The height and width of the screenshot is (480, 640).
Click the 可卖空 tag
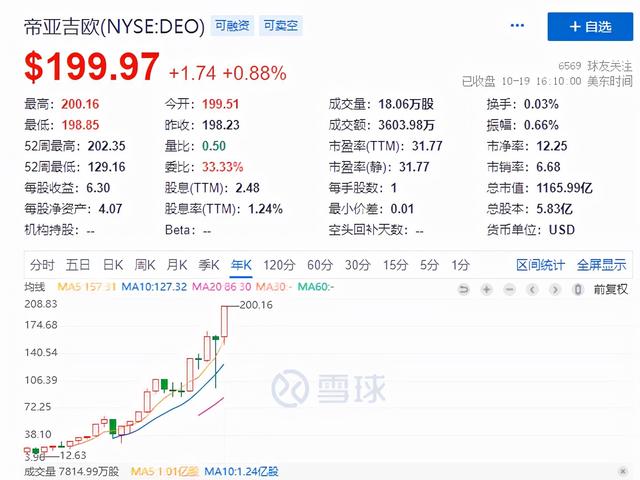tap(280, 26)
